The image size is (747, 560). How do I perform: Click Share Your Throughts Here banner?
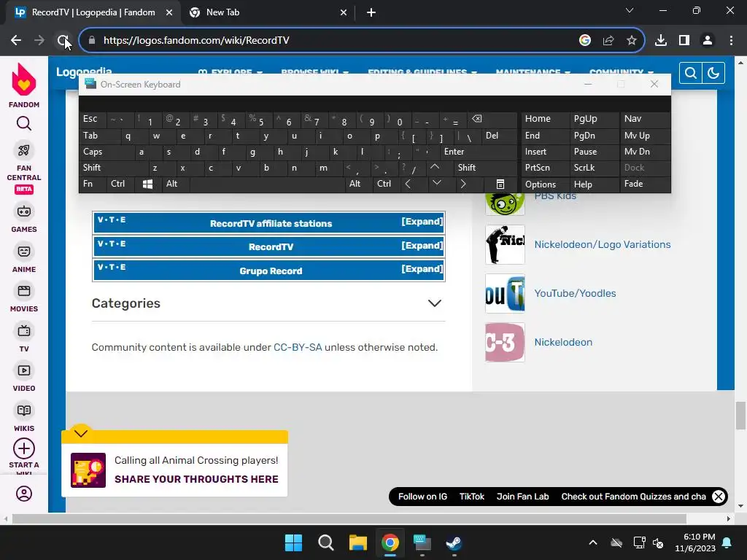click(x=196, y=479)
